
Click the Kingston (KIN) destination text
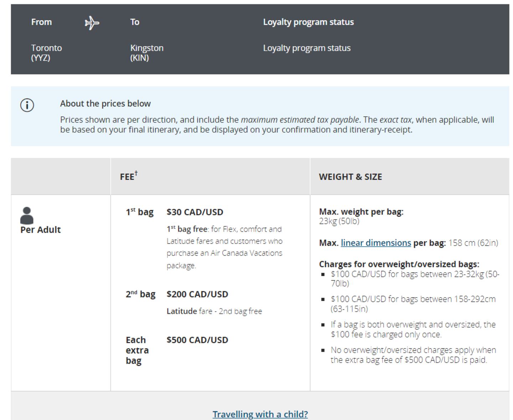point(147,53)
